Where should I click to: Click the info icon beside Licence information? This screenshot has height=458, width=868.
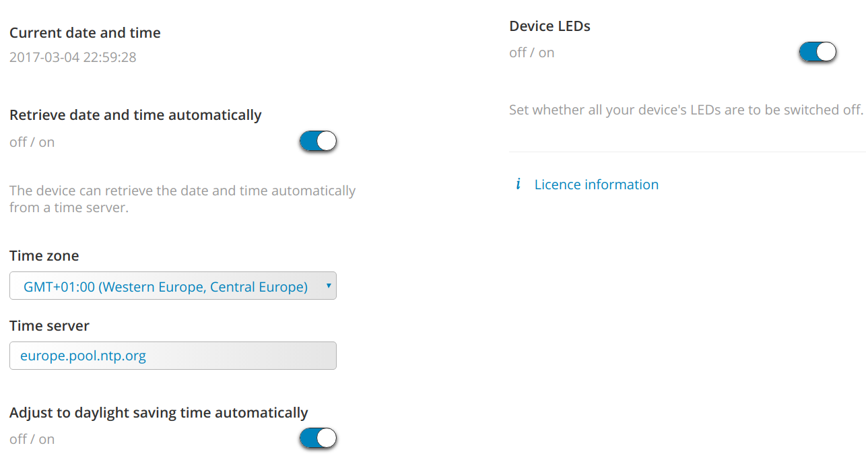(x=518, y=185)
